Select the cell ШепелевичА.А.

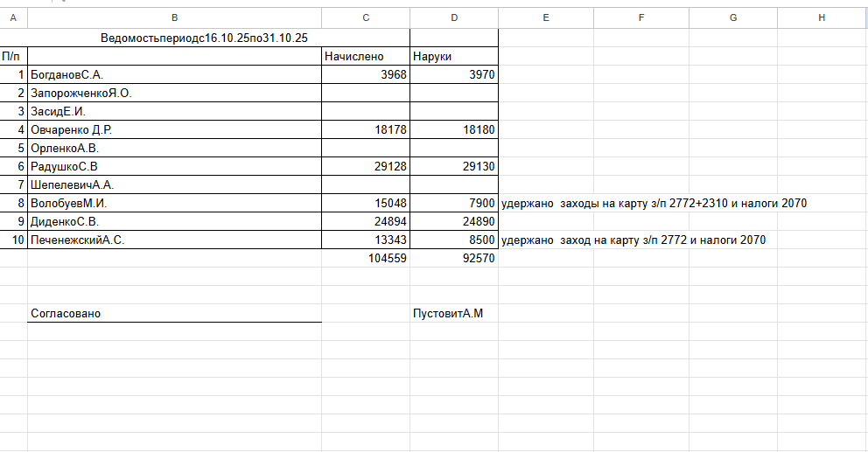pyautogui.click(x=174, y=184)
